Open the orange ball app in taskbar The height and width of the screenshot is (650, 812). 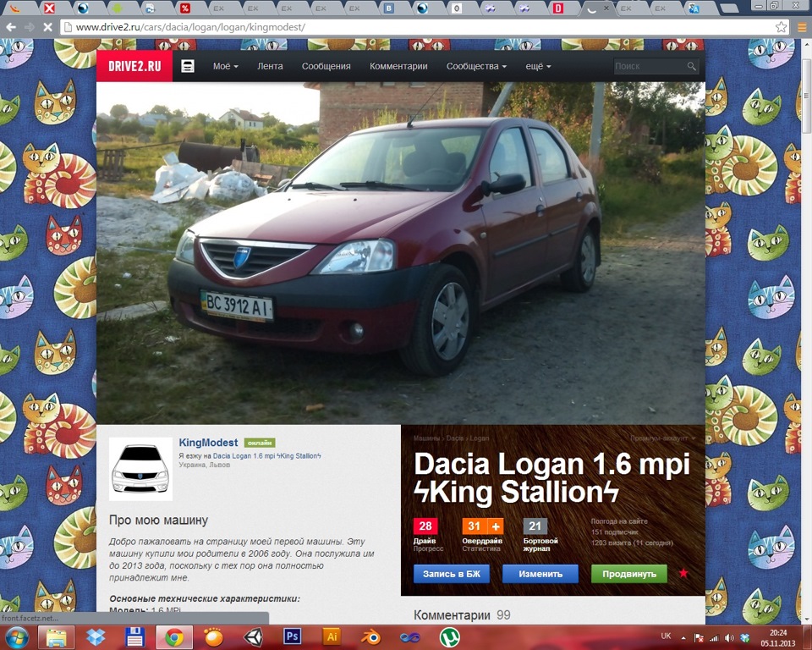(213, 637)
